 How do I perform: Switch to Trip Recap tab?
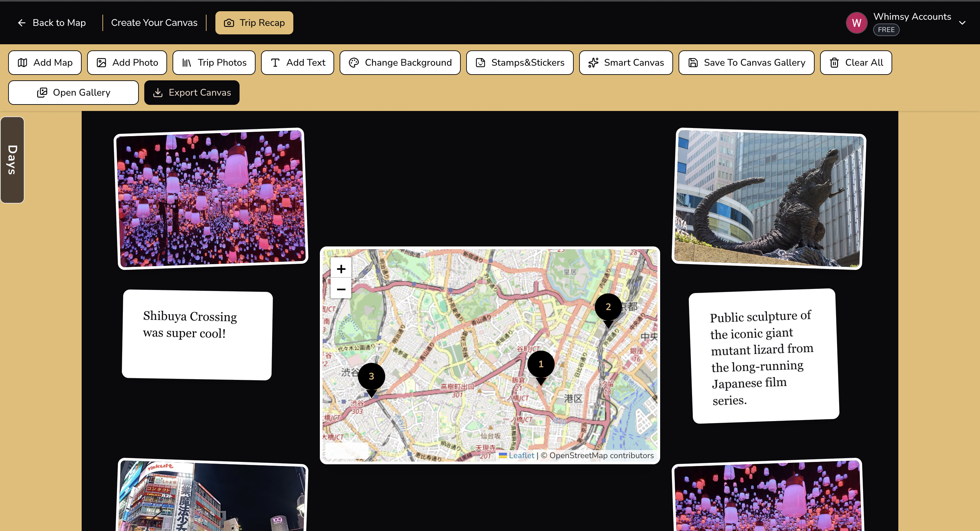(254, 23)
